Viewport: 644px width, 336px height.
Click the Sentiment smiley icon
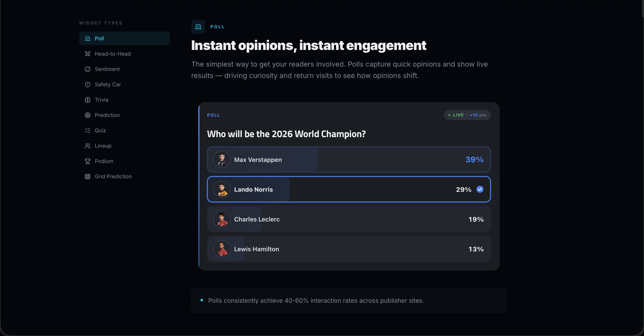pyautogui.click(x=87, y=69)
